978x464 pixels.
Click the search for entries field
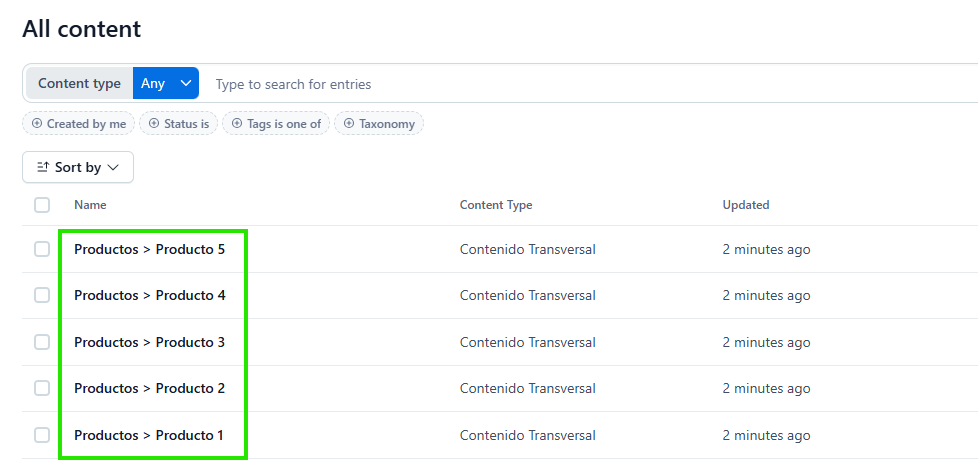click(x=593, y=84)
